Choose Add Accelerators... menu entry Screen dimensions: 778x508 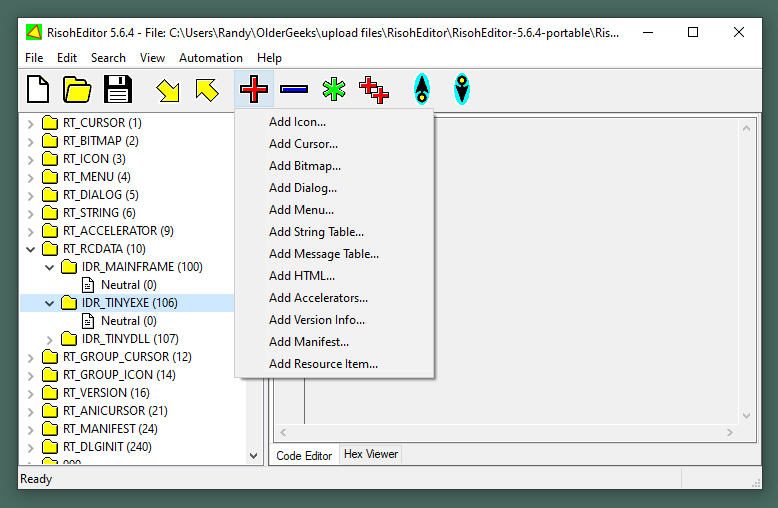pyautogui.click(x=334, y=298)
